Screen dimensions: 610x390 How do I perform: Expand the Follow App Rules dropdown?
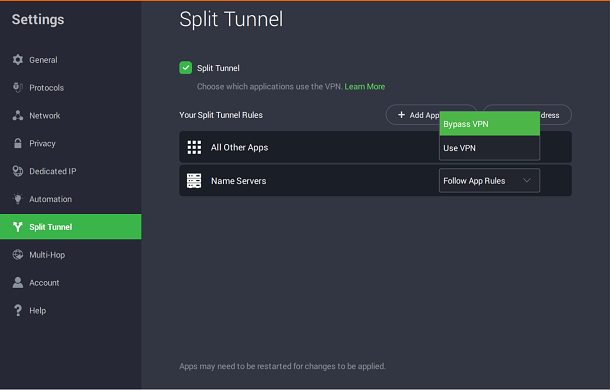[x=489, y=181]
